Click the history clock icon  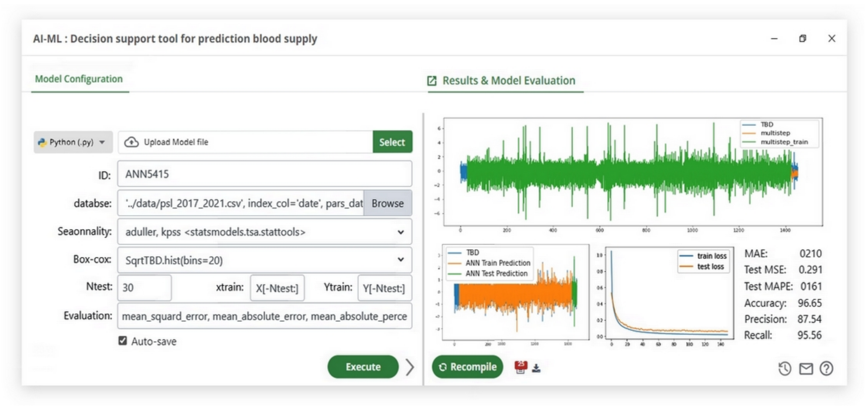[x=785, y=369]
